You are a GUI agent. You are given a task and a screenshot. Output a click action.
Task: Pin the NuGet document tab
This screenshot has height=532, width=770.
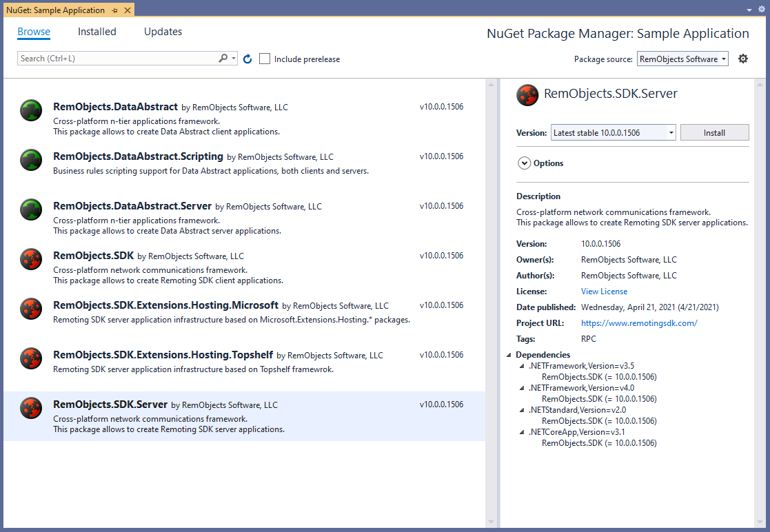pyautogui.click(x=115, y=10)
